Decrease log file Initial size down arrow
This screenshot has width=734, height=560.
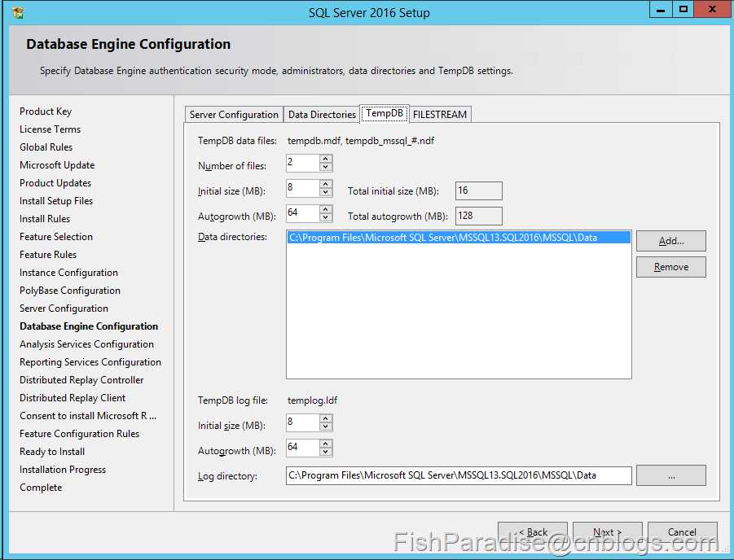tap(326, 427)
